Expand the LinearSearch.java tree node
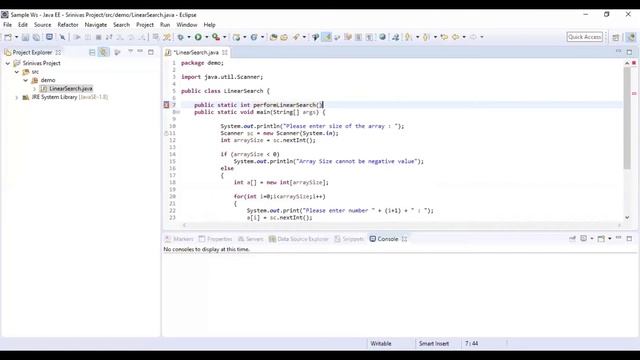Viewport: 640px width, 360px height. [x=35, y=89]
